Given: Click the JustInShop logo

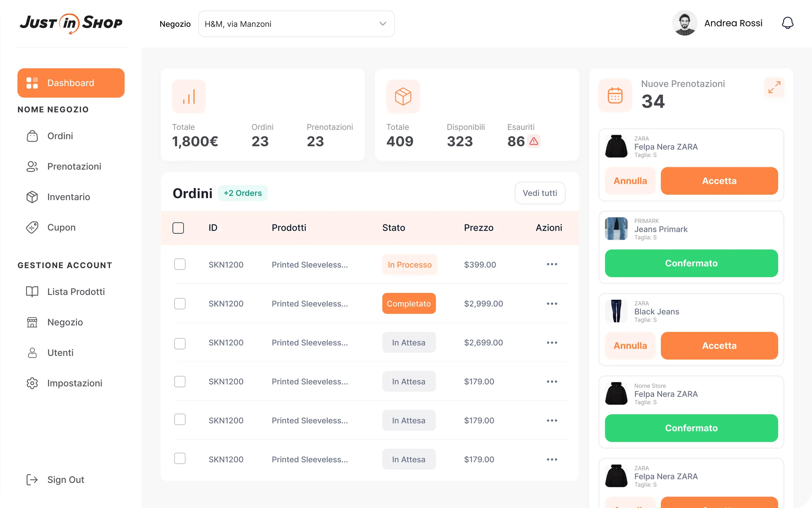Looking at the screenshot, I should point(71,23).
